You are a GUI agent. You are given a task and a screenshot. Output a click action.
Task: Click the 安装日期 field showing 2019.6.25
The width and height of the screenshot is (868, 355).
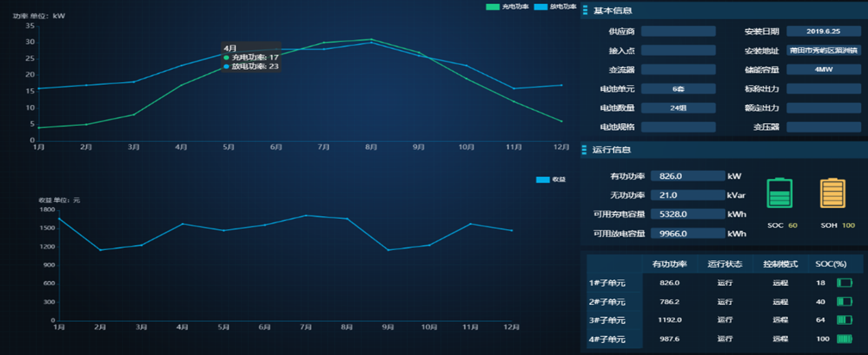823,31
